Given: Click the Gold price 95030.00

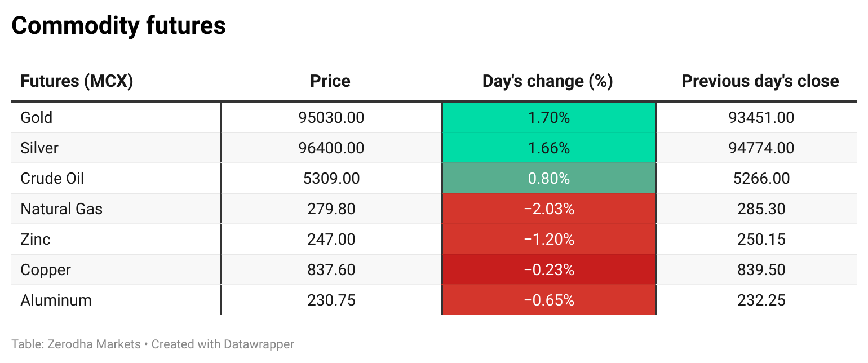Looking at the screenshot, I should click(331, 117).
